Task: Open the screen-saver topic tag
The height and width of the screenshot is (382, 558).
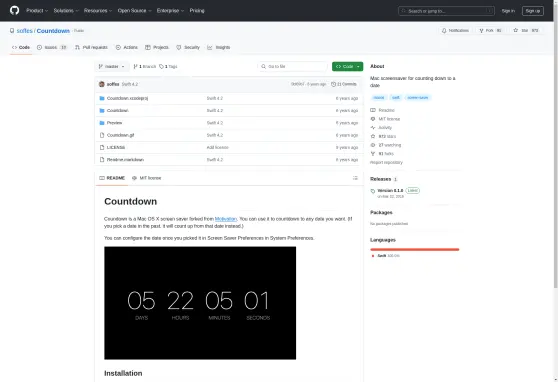Action: click(x=418, y=98)
